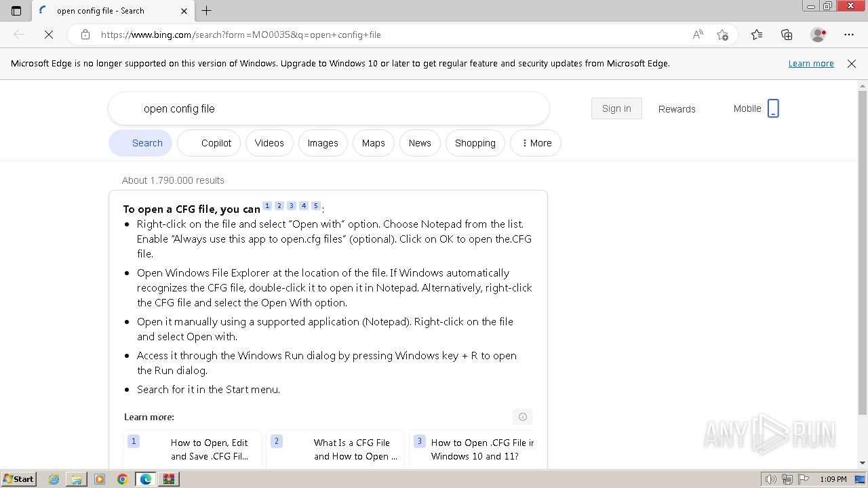The height and width of the screenshot is (488, 868).
Task: Click into the Bing search box
Action: [x=329, y=108]
